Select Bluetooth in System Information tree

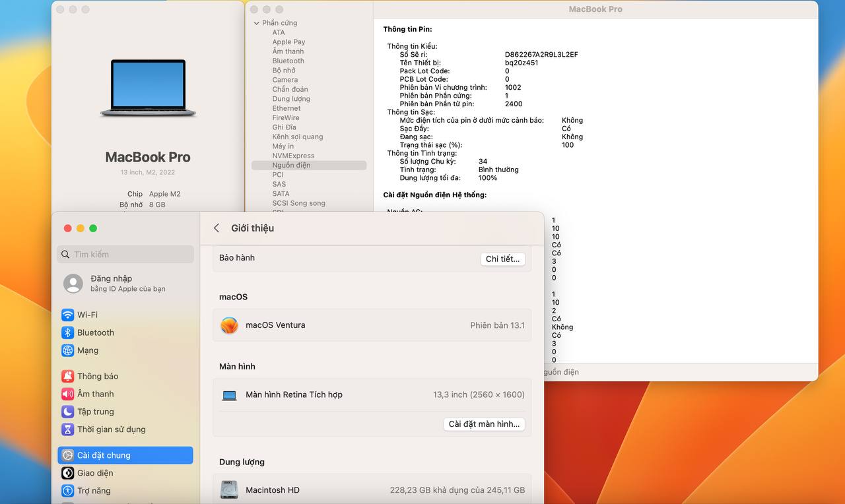pos(288,61)
